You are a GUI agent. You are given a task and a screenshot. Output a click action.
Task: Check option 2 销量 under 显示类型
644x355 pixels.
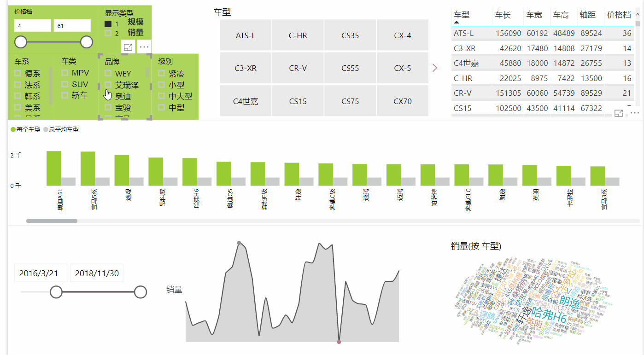pos(109,34)
